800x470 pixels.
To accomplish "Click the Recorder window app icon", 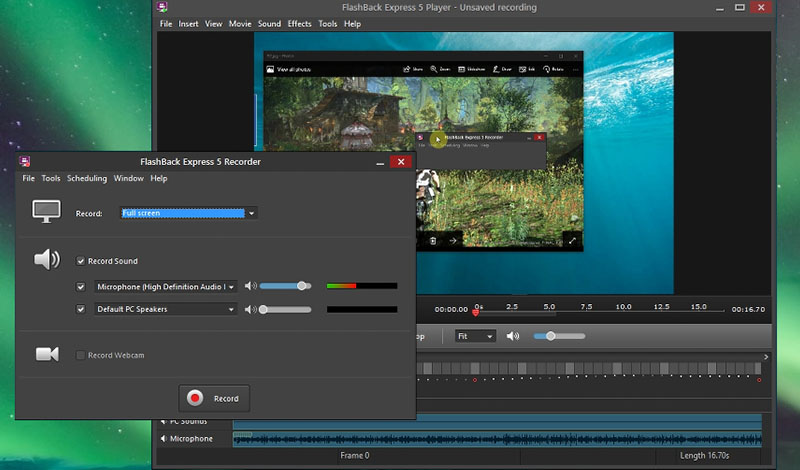I will point(24,162).
